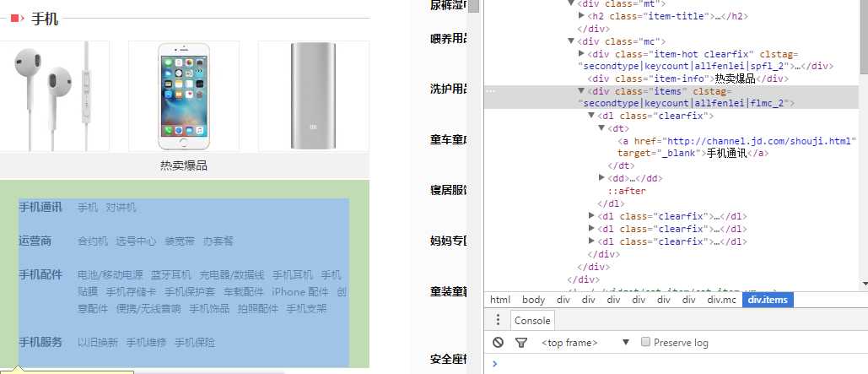Open the 运营商 category link
Viewport: 868px width, 374px height.
[35, 241]
